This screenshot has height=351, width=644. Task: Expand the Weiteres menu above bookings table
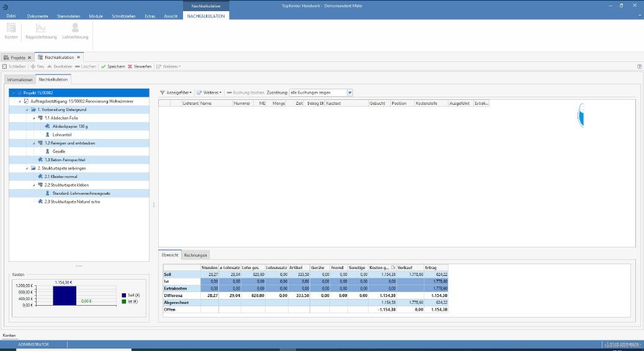tap(209, 92)
